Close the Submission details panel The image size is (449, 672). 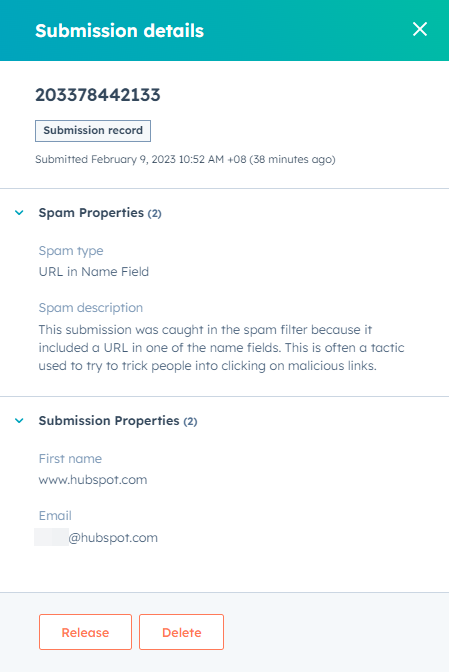(420, 29)
